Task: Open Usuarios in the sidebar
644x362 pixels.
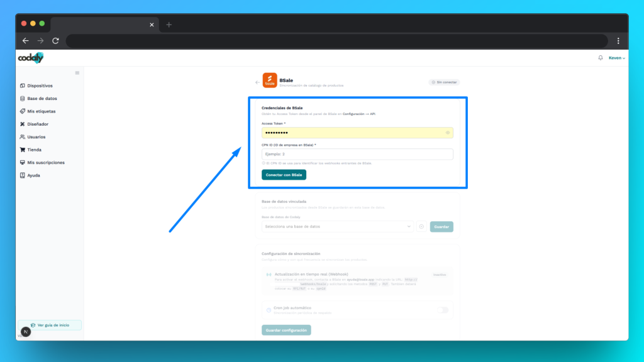Action: tap(33, 137)
